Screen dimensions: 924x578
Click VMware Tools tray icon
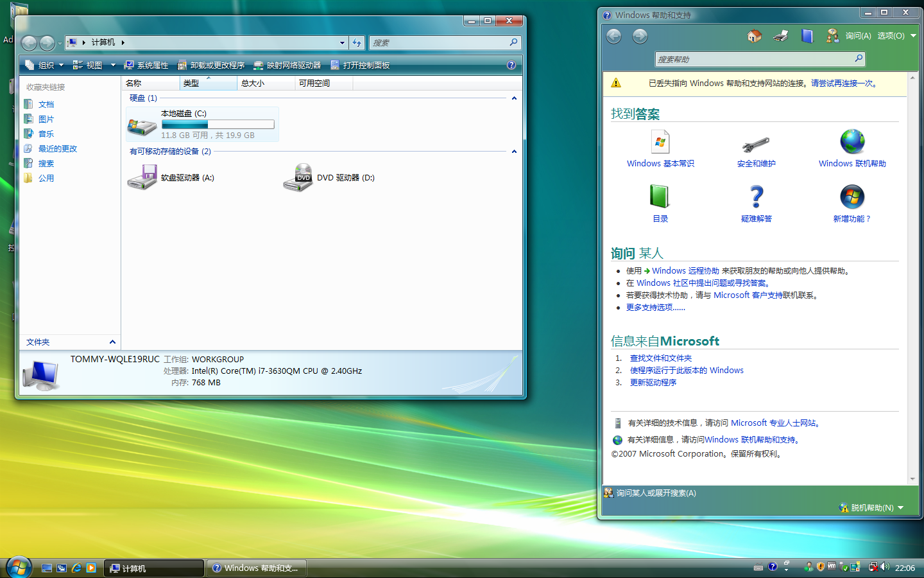(832, 566)
